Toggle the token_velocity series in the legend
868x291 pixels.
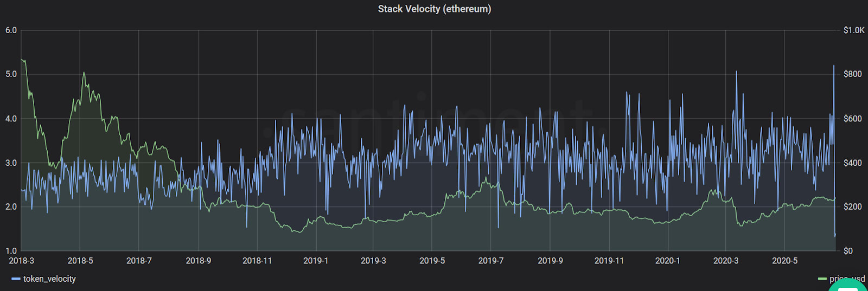click(49, 279)
